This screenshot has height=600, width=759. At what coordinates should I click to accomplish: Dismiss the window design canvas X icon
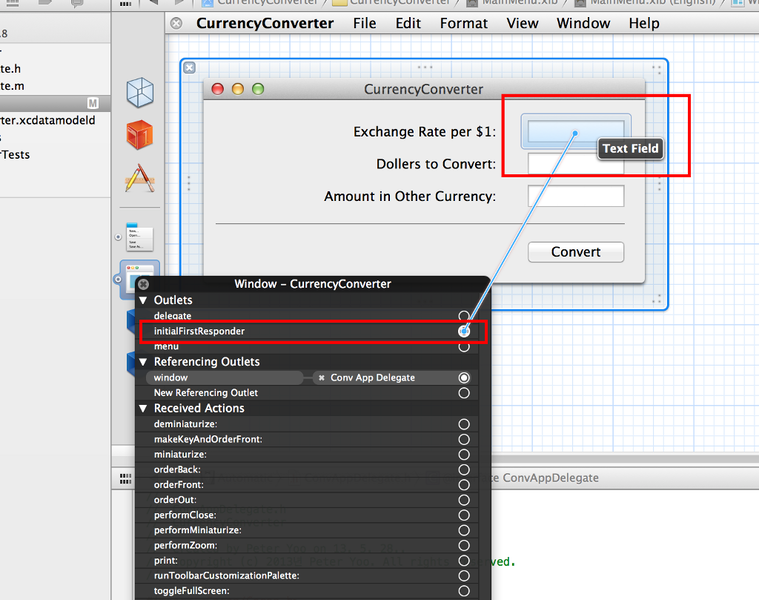tap(191, 68)
